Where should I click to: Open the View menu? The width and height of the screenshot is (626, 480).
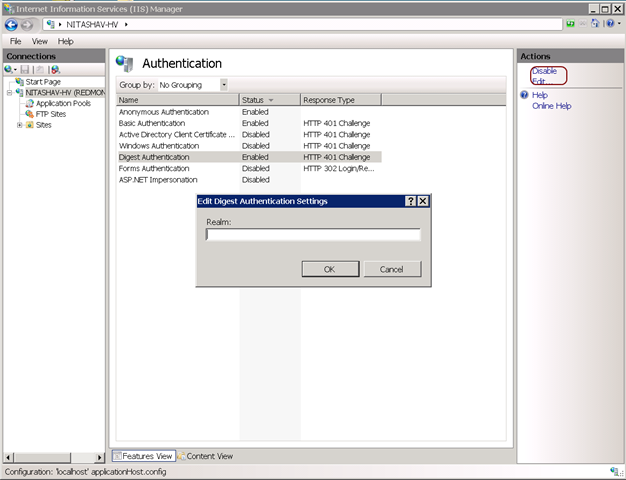[x=40, y=41]
